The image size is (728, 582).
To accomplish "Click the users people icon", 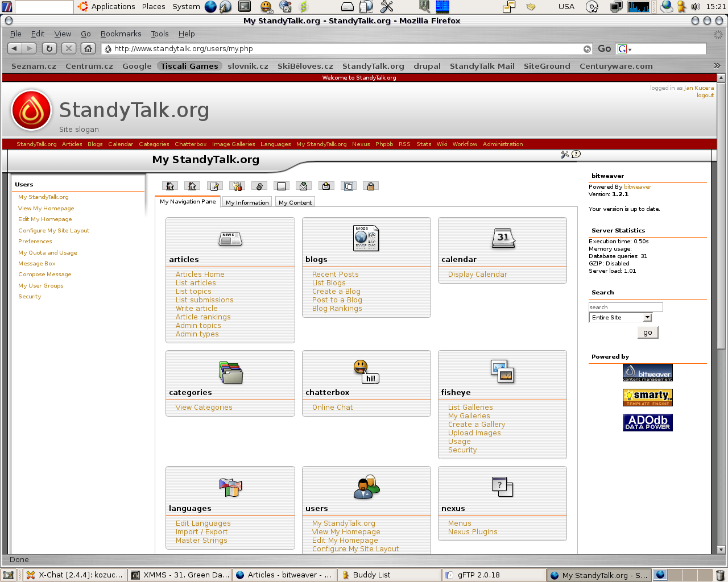I will (366, 487).
